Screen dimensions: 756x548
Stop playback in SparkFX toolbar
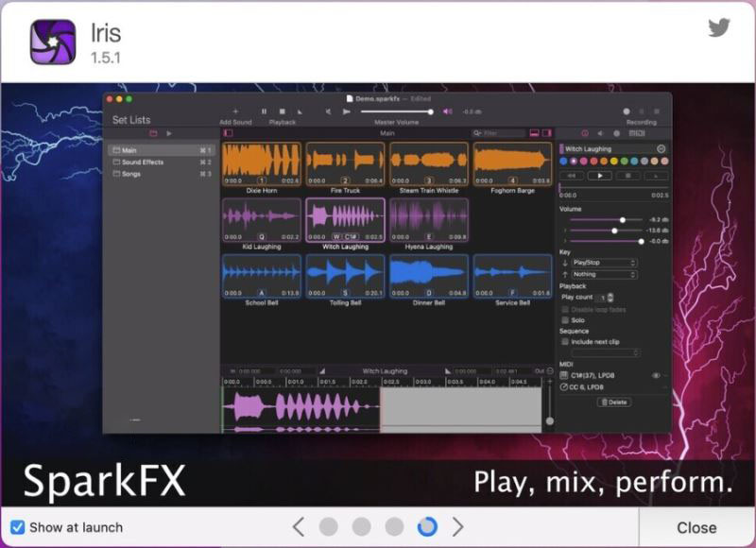pyautogui.click(x=282, y=111)
